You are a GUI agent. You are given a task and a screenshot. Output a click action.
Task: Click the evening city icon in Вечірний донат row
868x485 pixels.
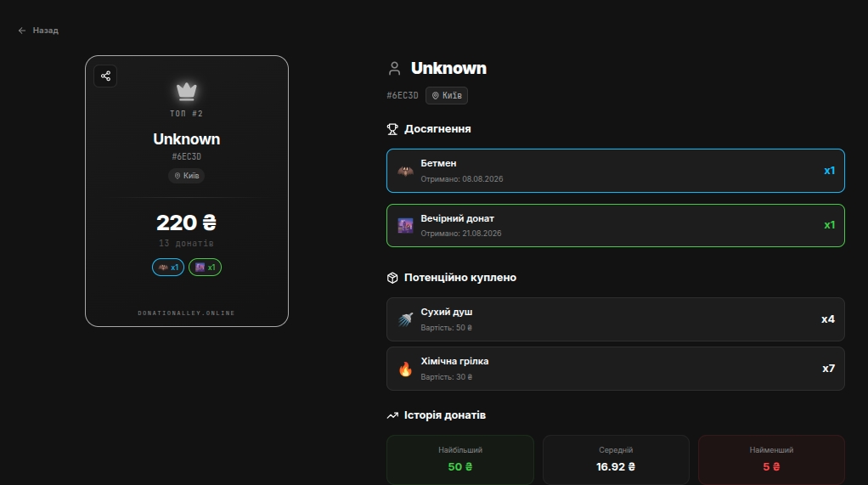[x=405, y=225]
